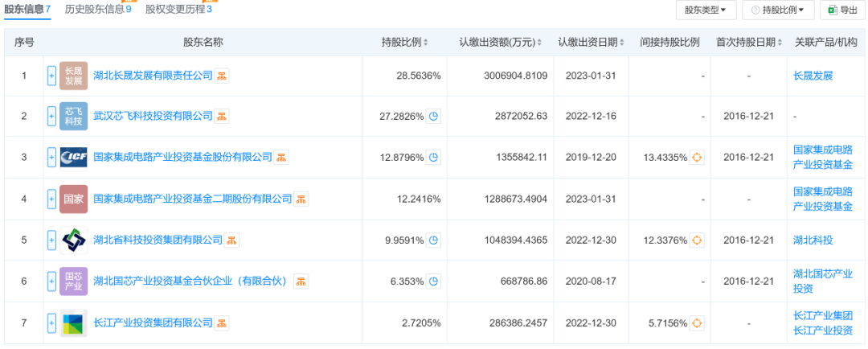
Task: Expand row 6 湖北国芯产业 plus toggle
Action: coord(51,281)
